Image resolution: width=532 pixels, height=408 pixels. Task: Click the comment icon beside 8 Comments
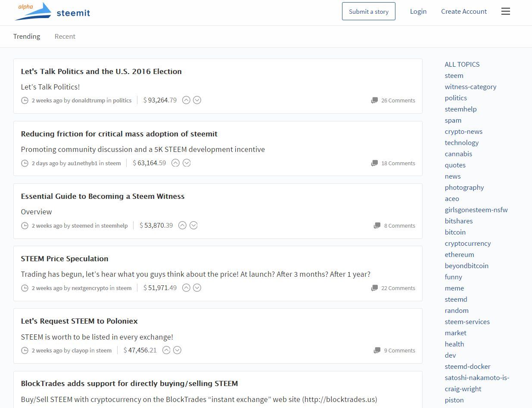tap(377, 226)
